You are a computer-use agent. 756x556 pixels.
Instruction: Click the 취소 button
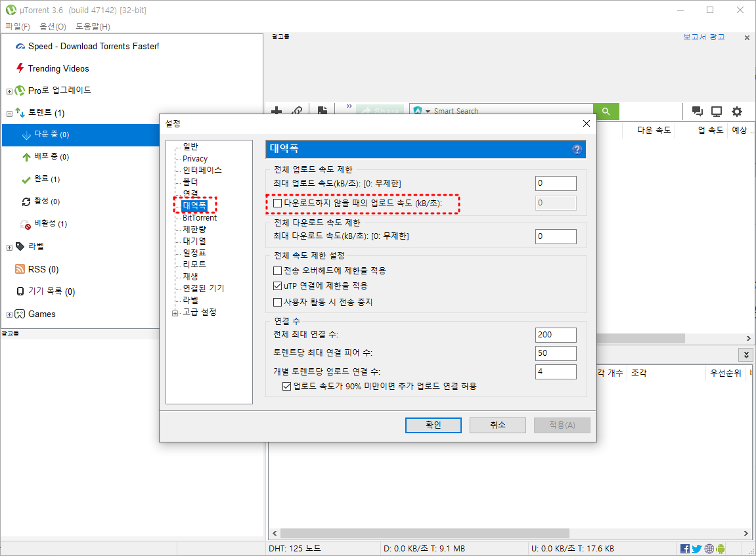(498, 425)
